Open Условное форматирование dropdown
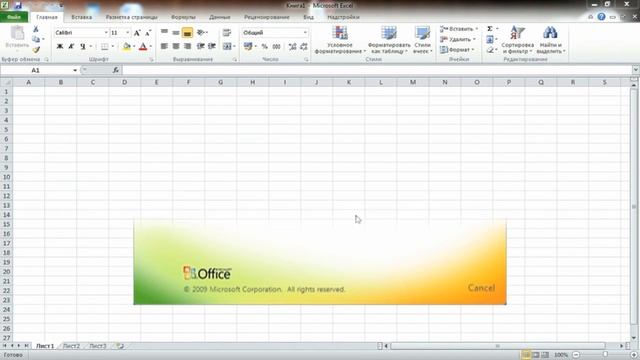The image size is (640, 360). [340, 40]
